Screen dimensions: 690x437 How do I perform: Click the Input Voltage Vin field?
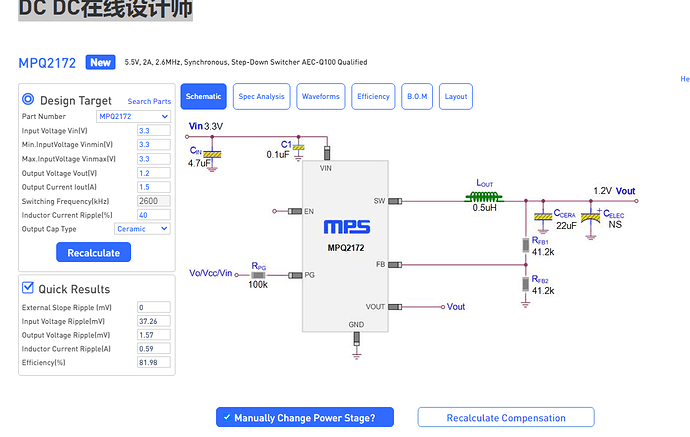coord(154,131)
